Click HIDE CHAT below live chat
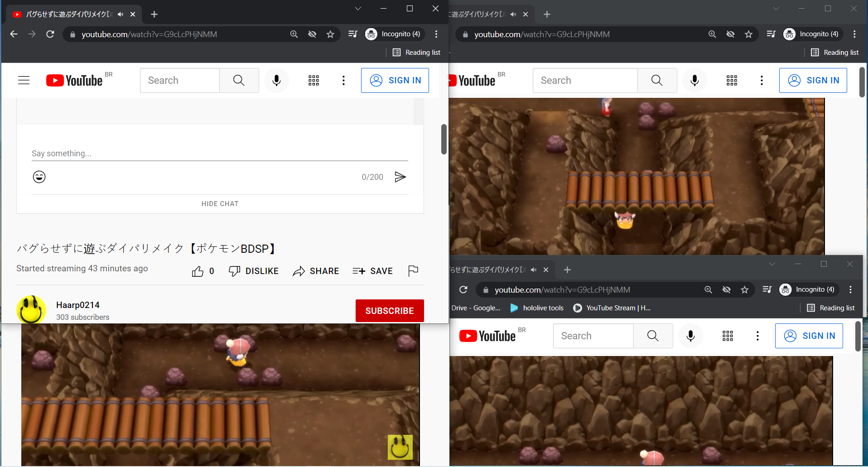 pyautogui.click(x=220, y=204)
